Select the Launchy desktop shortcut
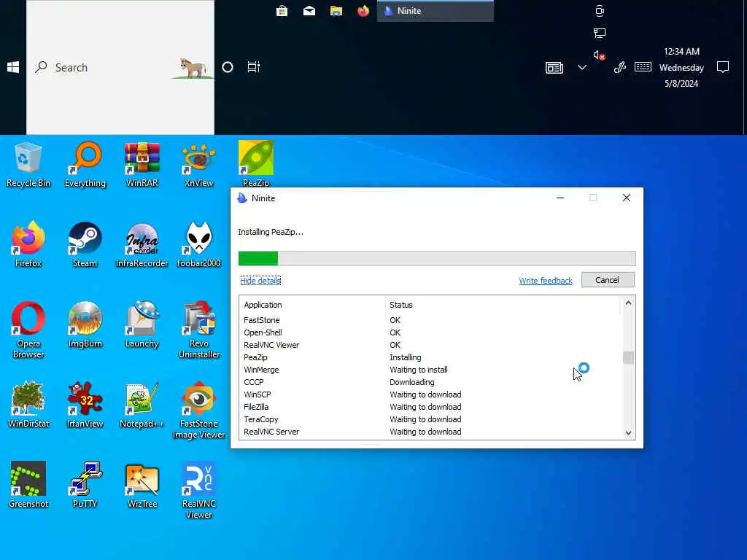The image size is (747, 560). click(x=142, y=324)
